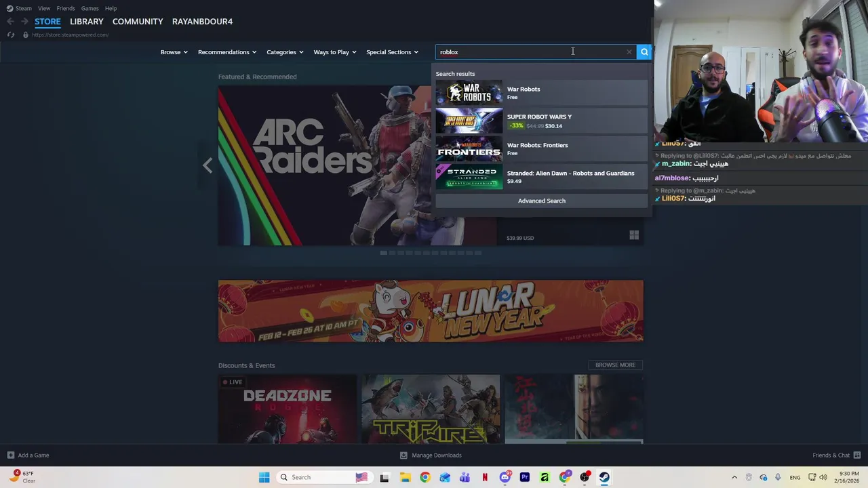This screenshot has height=488, width=868.
Task: Switch to the STORE tab
Action: (47, 22)
